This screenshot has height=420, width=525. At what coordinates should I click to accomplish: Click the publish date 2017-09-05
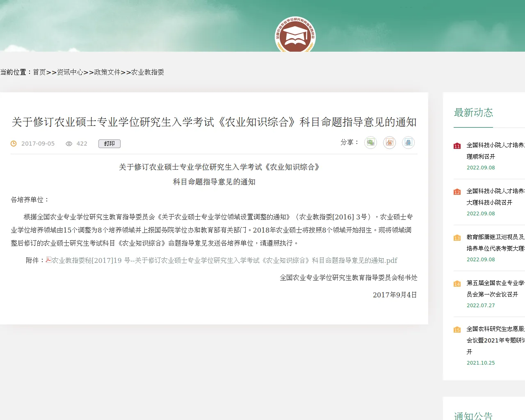pos(38,144)
